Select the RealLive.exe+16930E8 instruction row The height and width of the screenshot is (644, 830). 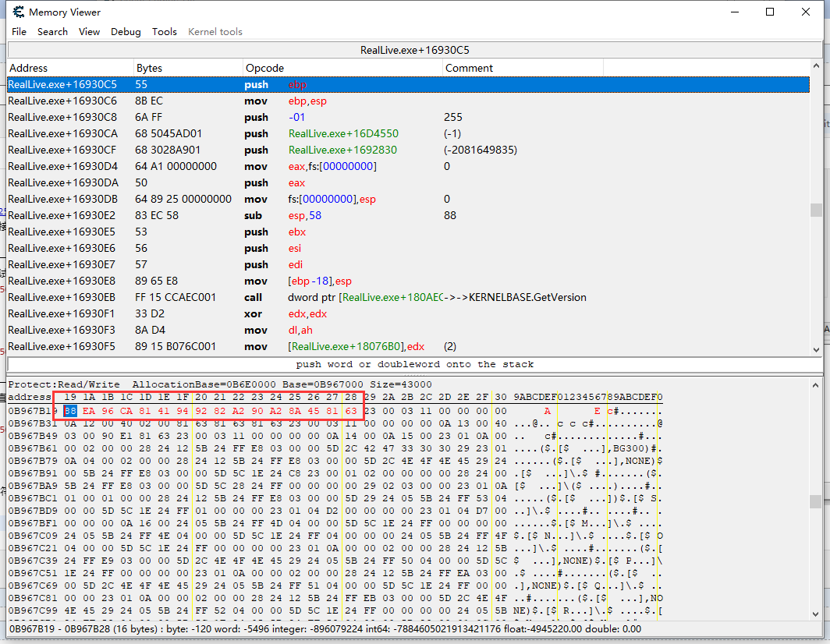coord(408,281)
